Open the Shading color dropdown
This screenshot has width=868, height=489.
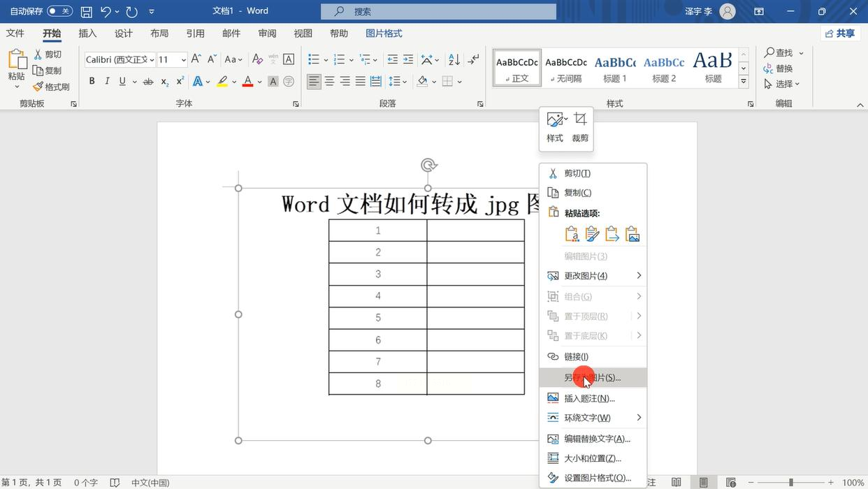(434, 82)
